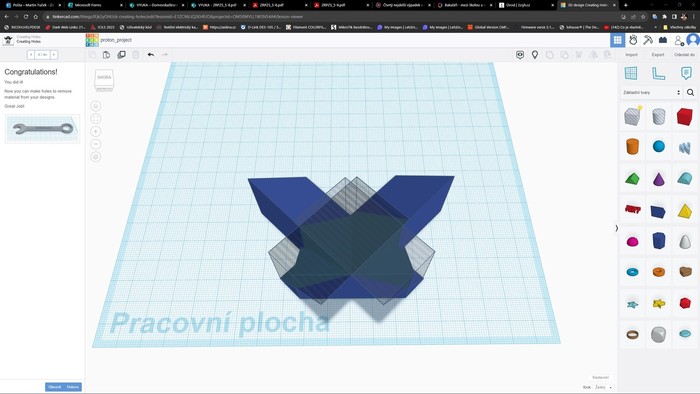Select the green roof shape
Viewport: 700px width, 394px height.
coord(632,179)
